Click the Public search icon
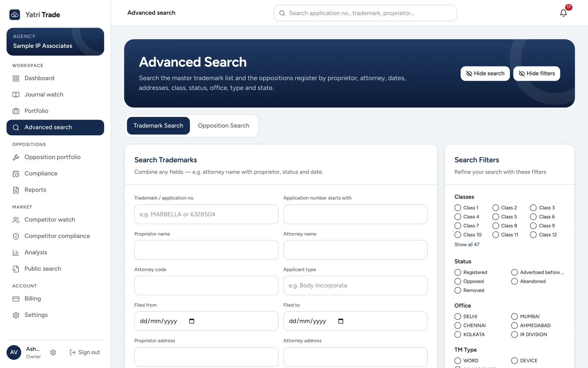 (16, 269)
